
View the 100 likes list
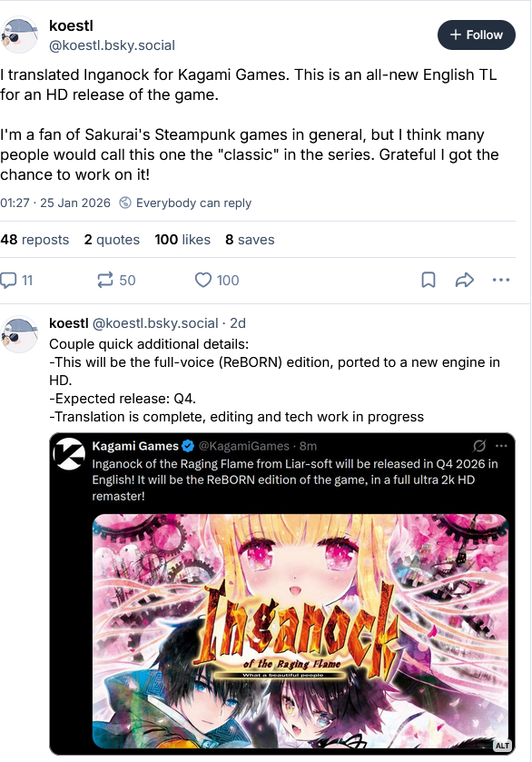pyautogui.click(x=182, y=240)
